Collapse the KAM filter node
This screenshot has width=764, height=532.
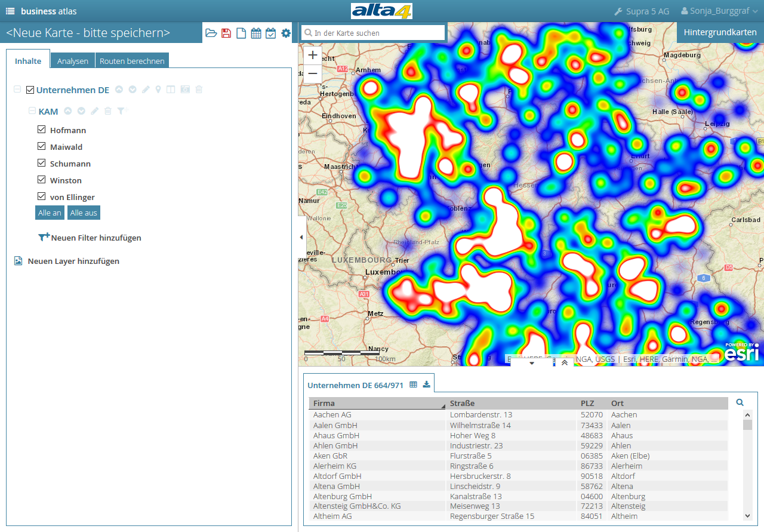pyautogui.click(x=32, y=111)
